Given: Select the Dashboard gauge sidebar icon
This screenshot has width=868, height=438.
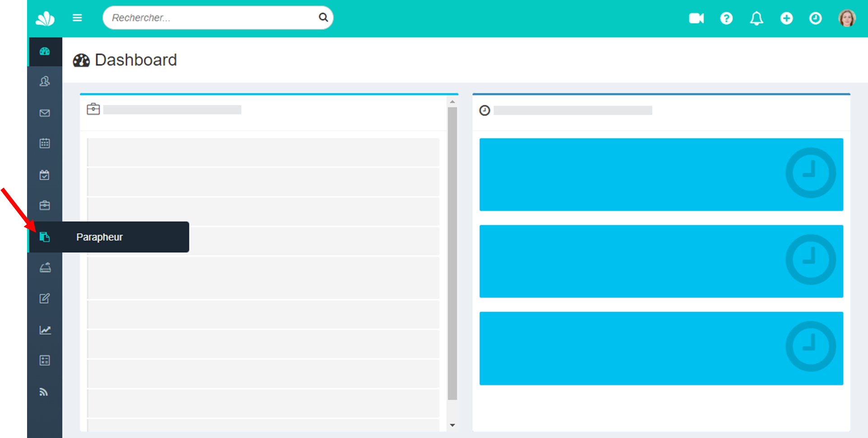Looking at the screenshot, I should click(x=45, y=51).
